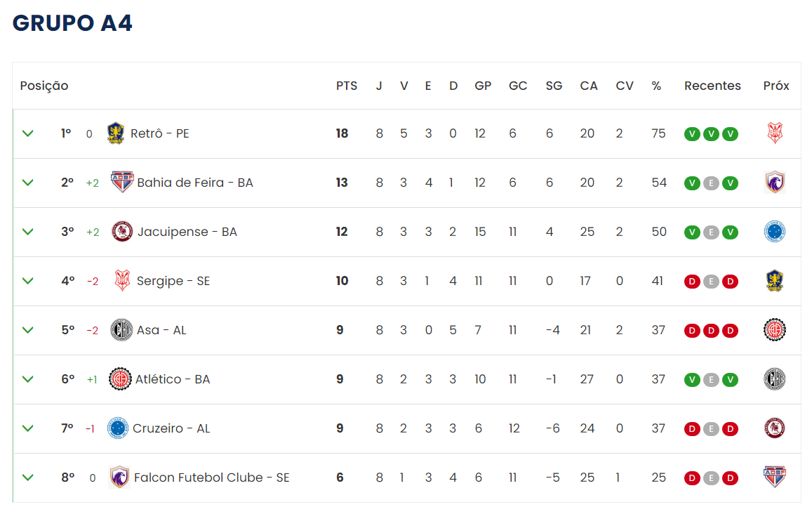Click the Falcon Futebol Clube crest

click(x=119, y=477)
